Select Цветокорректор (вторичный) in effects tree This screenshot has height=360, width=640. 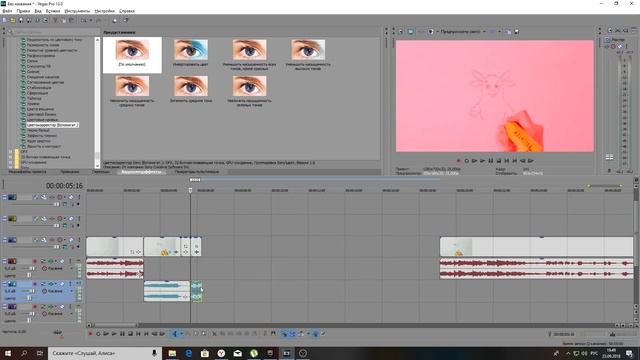[x=52, y=125]
